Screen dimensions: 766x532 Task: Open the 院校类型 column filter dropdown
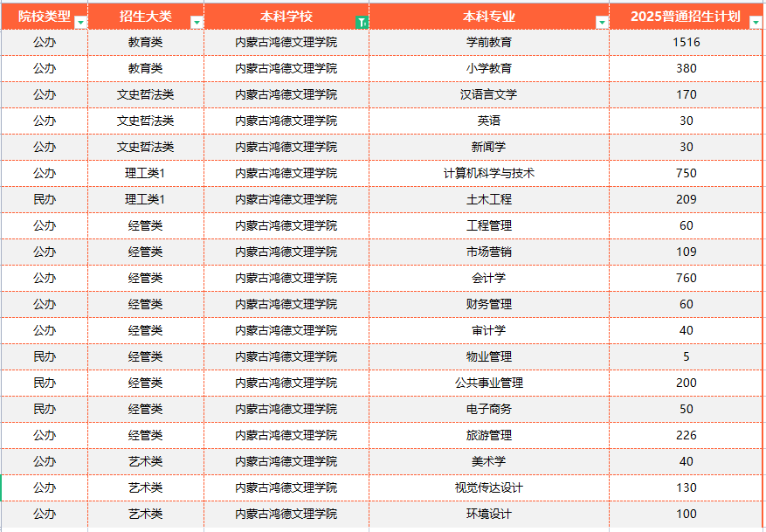(80, 23)
